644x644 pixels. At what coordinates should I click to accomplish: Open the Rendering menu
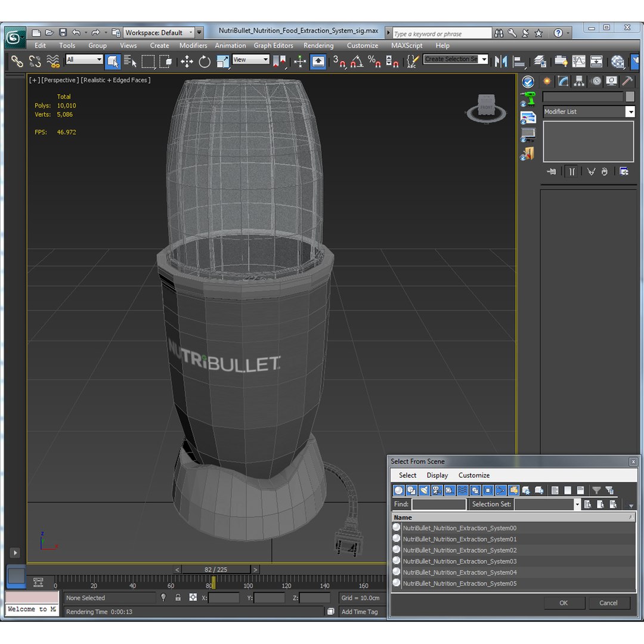318,45
